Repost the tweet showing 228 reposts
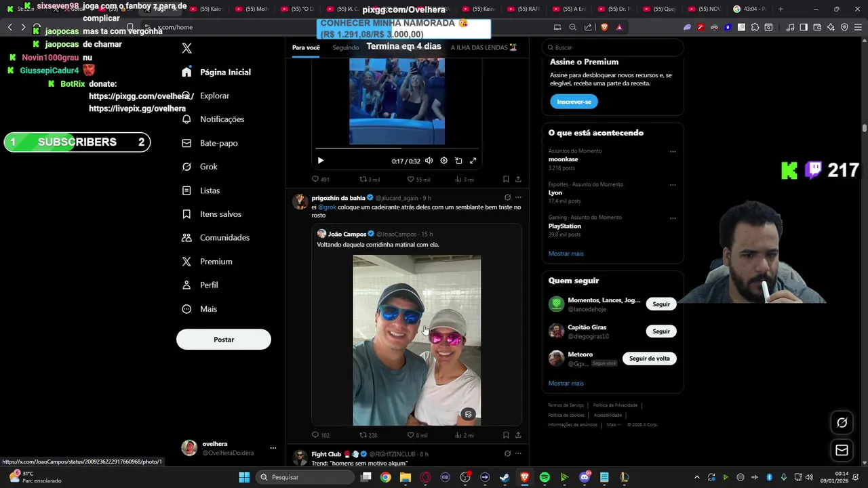This screenshot has height=488, width=868. [368, 435]
